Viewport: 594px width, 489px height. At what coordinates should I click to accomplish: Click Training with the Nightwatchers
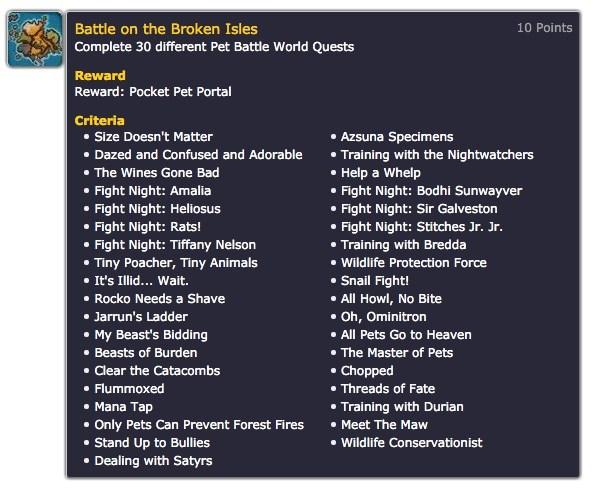point(437,155)
